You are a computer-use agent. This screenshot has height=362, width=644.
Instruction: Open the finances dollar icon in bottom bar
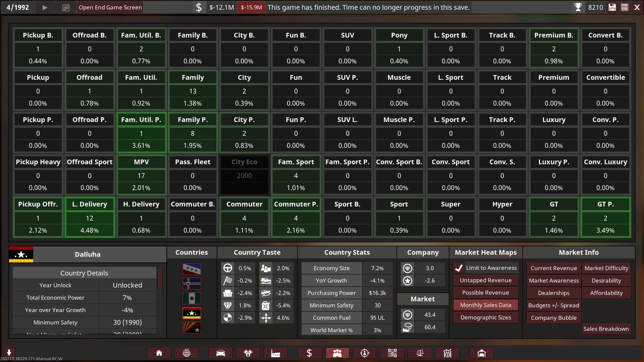point(309,353)
